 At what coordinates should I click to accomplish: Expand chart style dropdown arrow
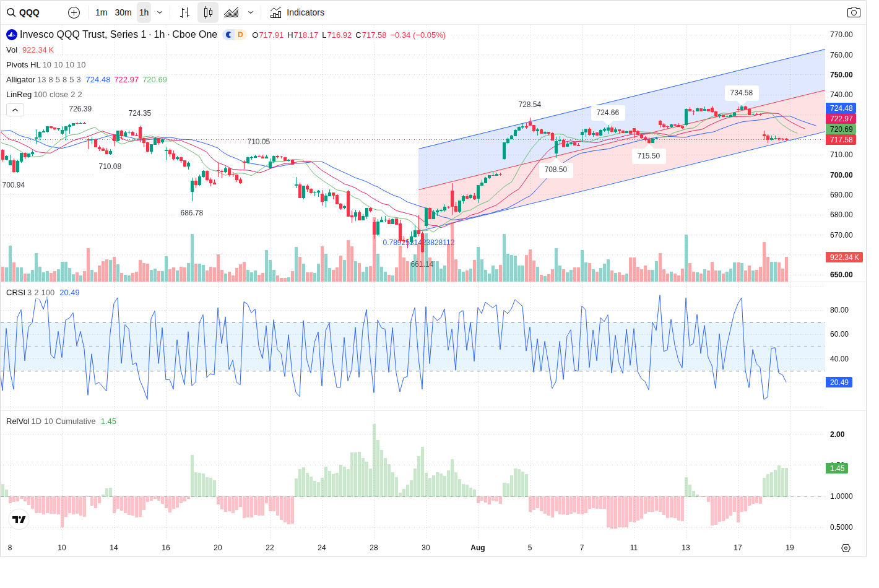(251, 12)
